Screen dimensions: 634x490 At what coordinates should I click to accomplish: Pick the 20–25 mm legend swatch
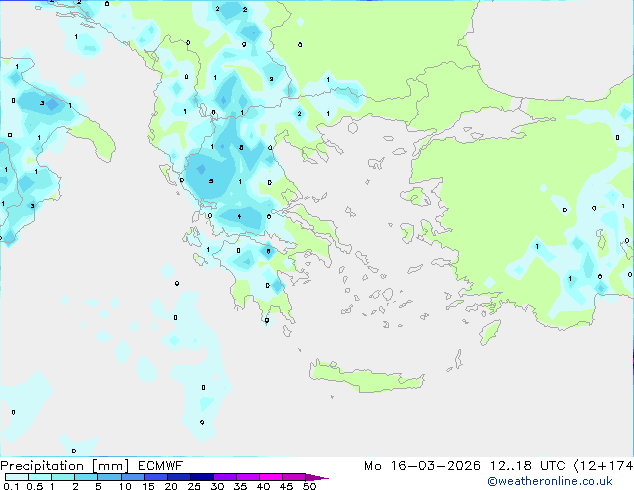(178, 477)
